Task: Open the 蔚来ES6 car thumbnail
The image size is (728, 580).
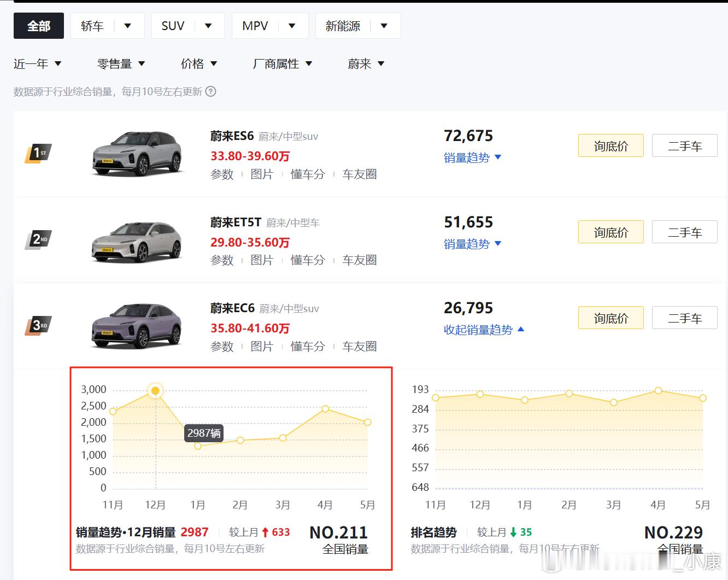Action: point(136,154)
